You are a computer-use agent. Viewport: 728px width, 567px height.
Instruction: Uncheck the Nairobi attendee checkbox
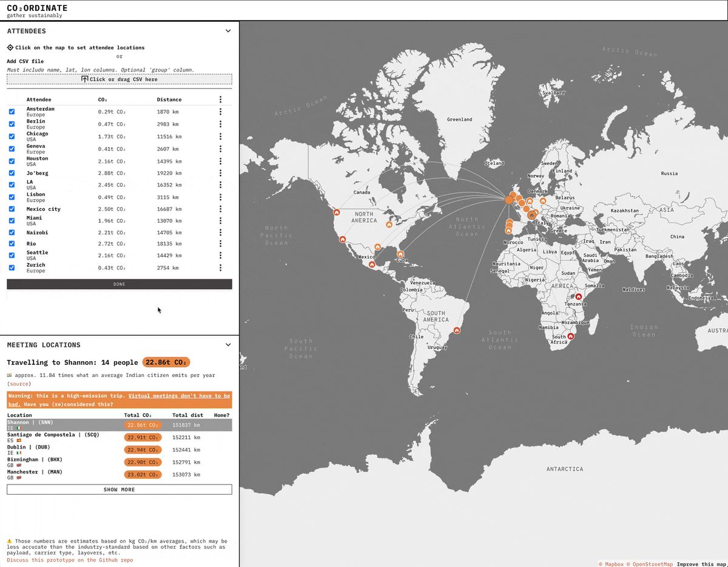12,233
